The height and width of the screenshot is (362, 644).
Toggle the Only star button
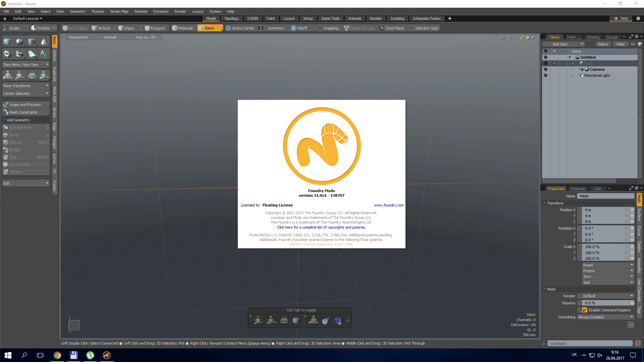[621, 18]
